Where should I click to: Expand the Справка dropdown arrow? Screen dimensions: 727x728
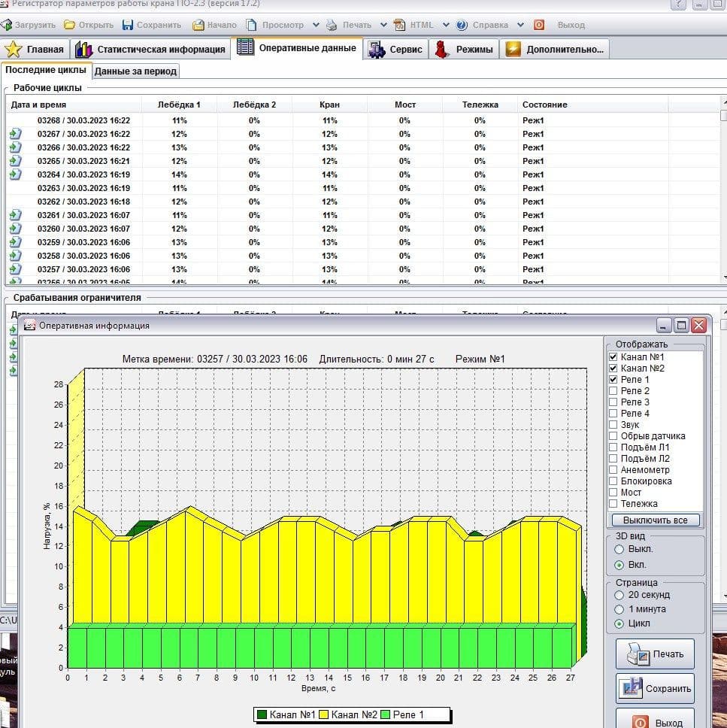coord(520,25)
